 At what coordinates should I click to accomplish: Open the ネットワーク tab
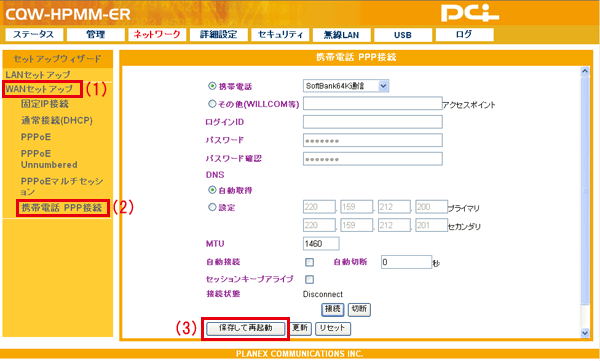coord(157,34)
